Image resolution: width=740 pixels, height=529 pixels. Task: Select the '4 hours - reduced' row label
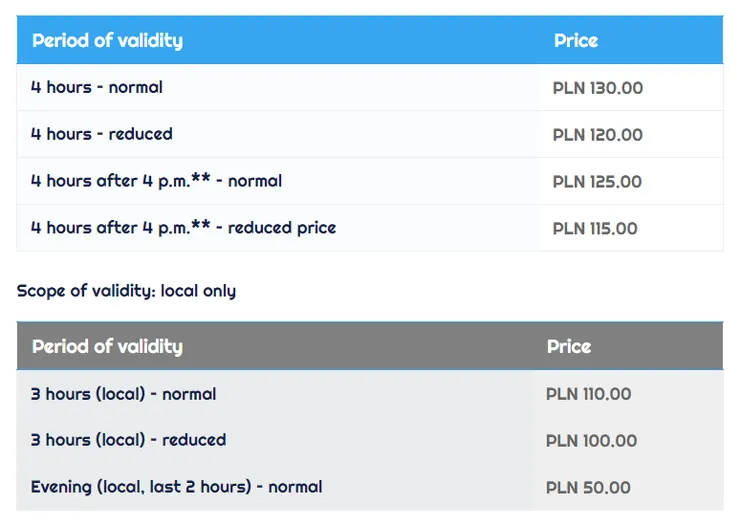pos(102,134)
